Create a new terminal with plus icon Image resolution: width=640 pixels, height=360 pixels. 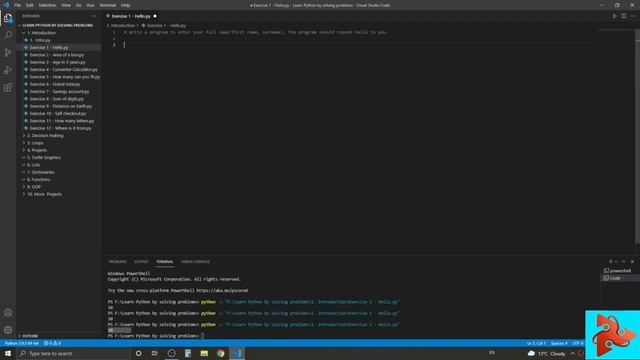pyautogui.click(x=611, y=262)
